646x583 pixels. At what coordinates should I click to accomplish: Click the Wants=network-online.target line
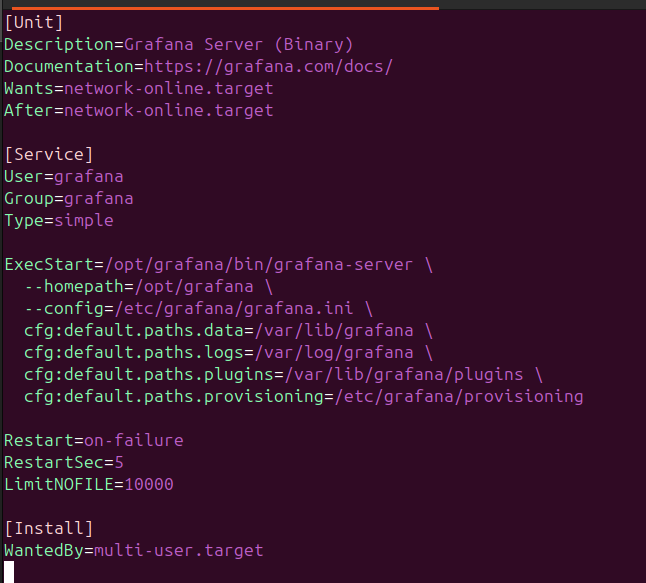tap(138, 89)
